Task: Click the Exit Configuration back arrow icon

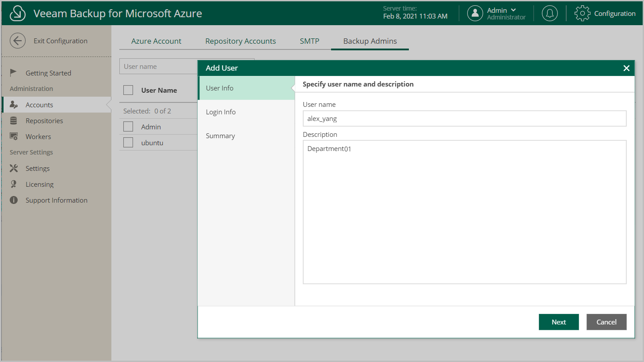Action: click(18, 41)
